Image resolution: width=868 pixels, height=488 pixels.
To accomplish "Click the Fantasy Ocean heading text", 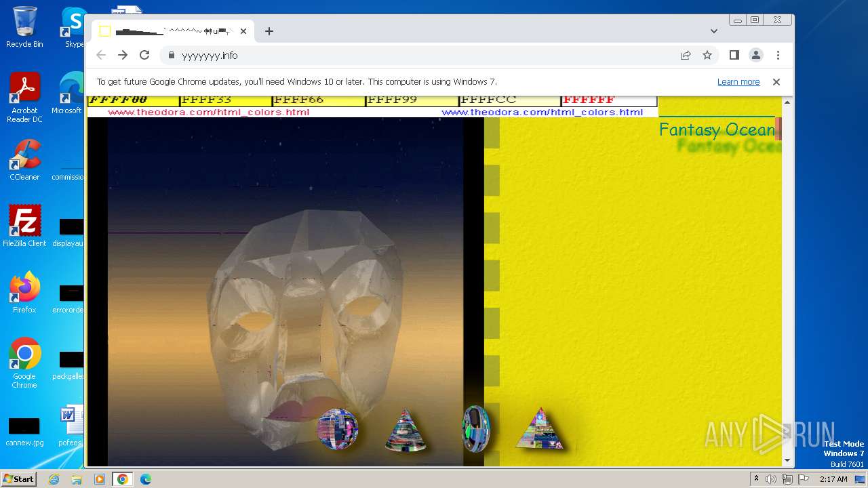I will (717, 129).
